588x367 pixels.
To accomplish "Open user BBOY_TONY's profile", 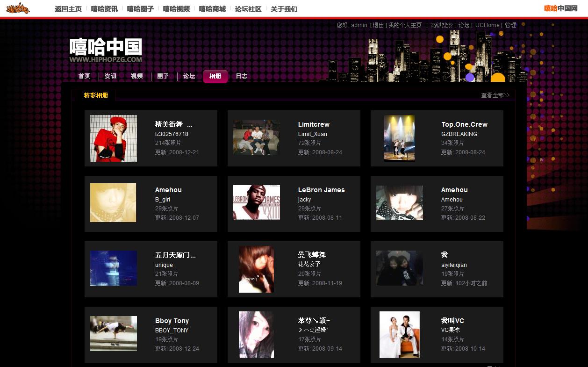I will click(x=172, y=331).
